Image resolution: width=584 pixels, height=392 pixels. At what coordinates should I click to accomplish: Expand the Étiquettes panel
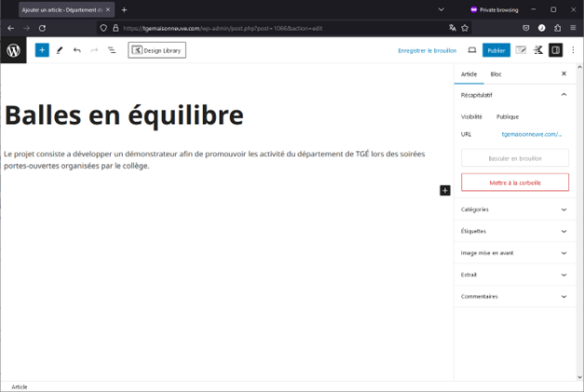[514, 231]
